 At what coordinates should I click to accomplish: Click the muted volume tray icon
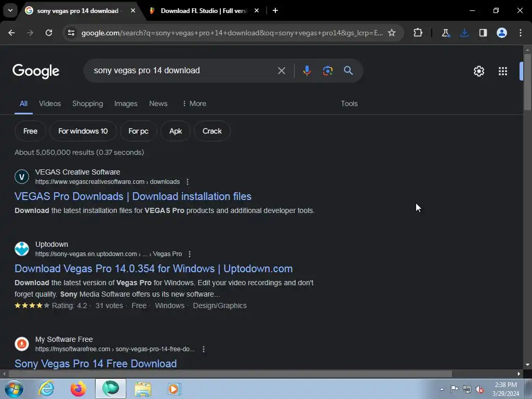click(480, 390)
